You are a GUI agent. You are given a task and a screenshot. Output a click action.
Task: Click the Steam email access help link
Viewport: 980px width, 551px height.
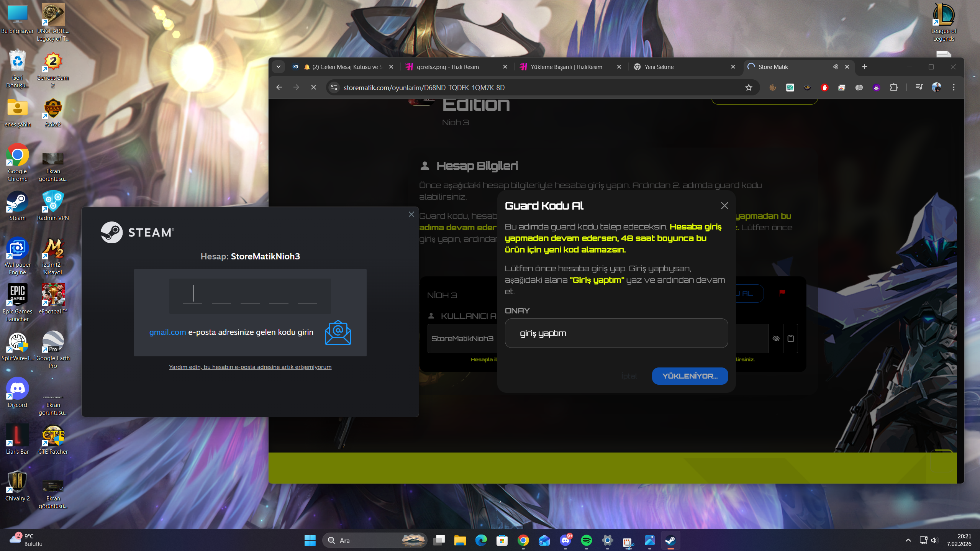pyautogui.click(x=250, y=367)
